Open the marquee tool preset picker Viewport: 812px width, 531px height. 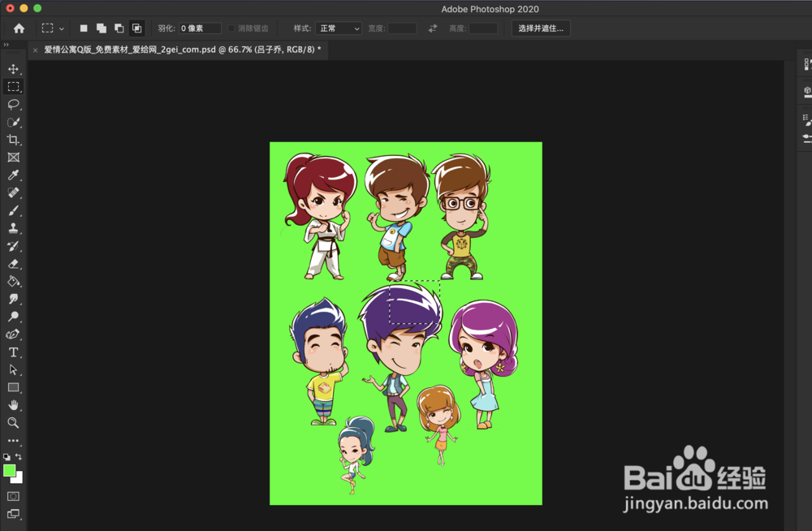(53, 28)
